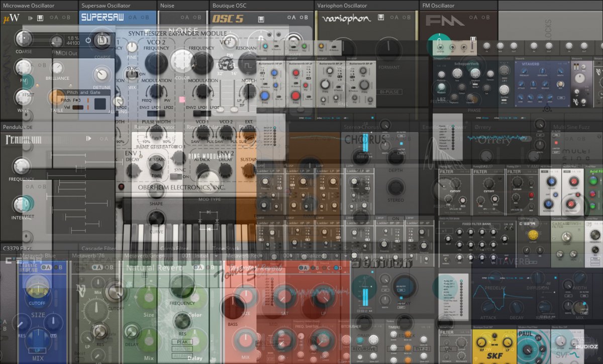Click the white COLOR knob in Noise module
The height and width of the screenshot is (364, 603).
click(x=182, y=62)
